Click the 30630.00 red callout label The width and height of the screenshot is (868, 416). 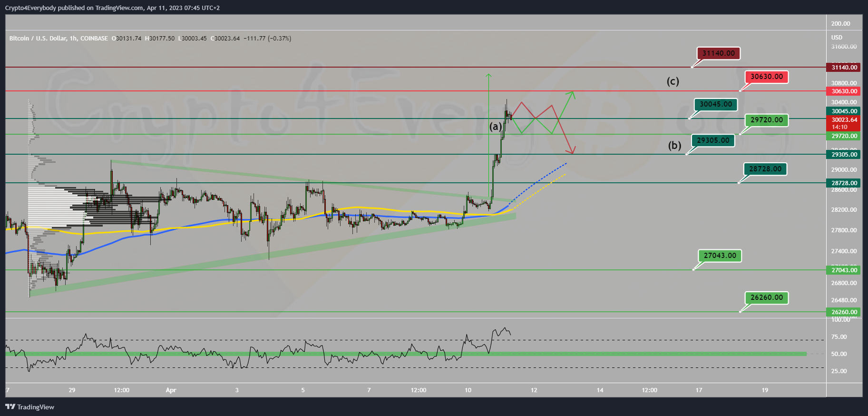click(x=767, y=77)
